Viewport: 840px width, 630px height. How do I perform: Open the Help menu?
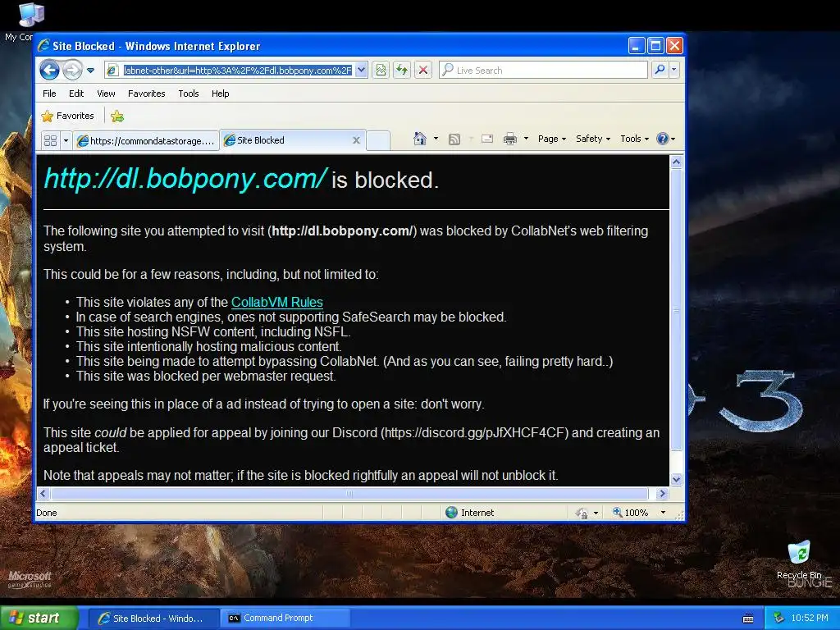[220, 94]
